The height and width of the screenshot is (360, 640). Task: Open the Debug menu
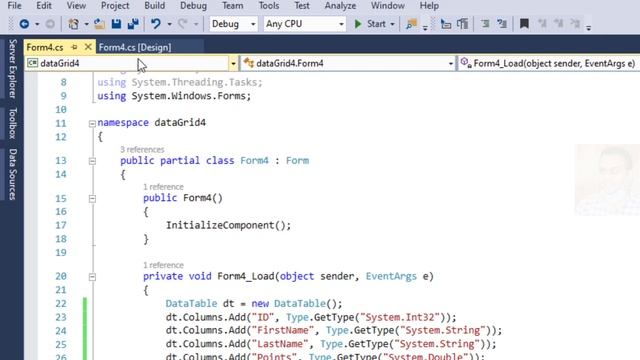click(193, 6)
